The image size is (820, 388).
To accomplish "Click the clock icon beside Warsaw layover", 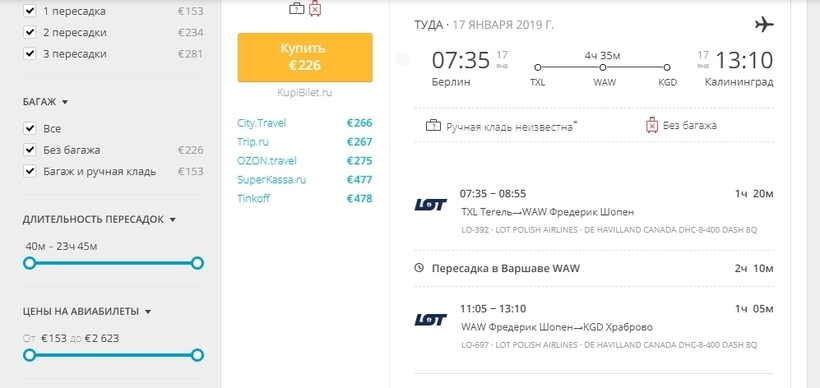I will [x=419, y=268].
